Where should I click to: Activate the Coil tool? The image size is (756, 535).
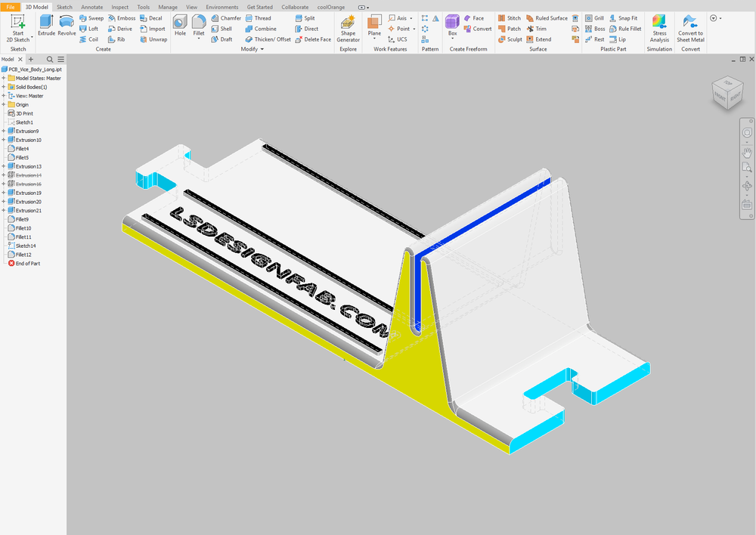(x=89, y=39)
